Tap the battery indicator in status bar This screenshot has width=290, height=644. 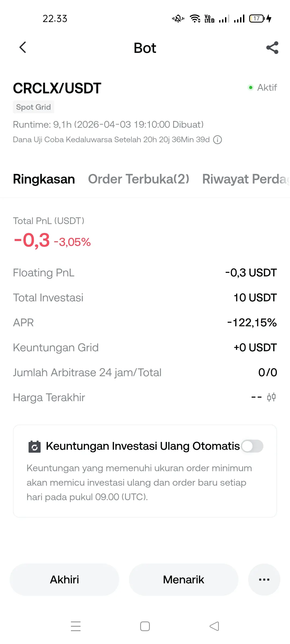[x=257, y=19]
